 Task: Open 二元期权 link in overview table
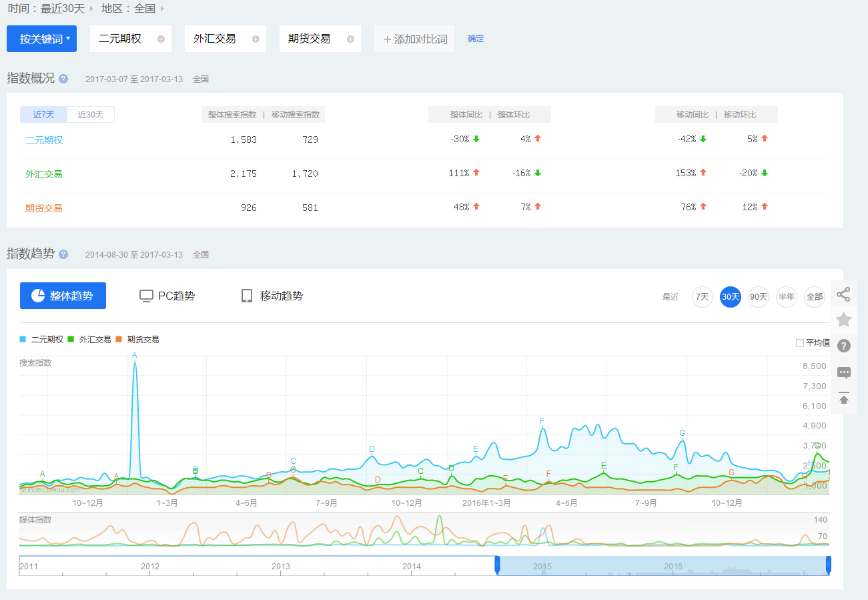coord(44,140)
